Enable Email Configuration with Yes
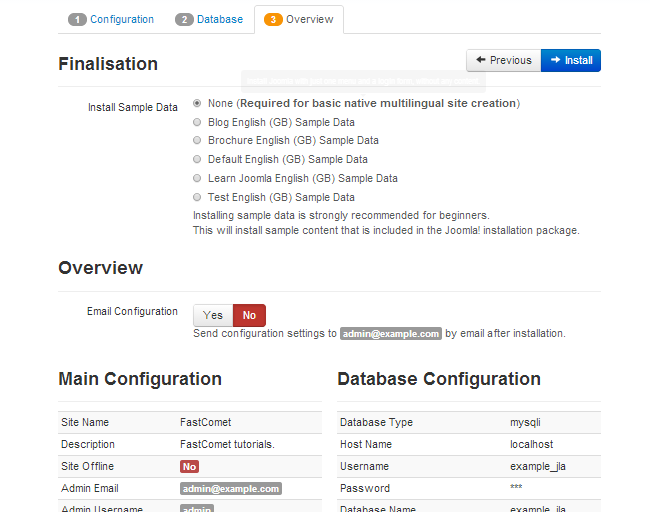 click(213, 316)
